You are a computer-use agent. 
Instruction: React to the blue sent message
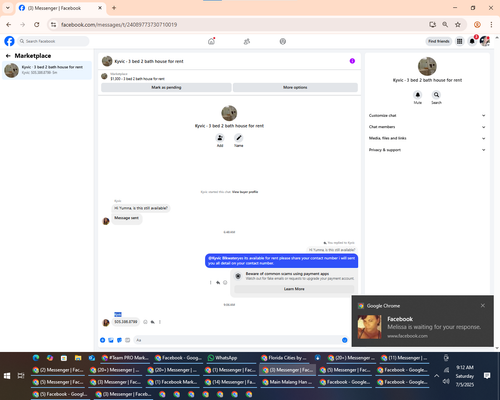[225, 283]
